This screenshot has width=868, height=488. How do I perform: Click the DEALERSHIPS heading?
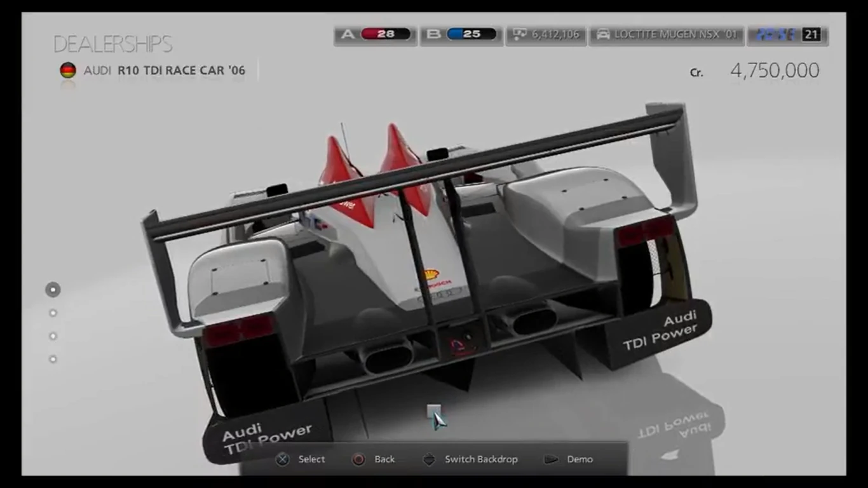pos(113,44)
